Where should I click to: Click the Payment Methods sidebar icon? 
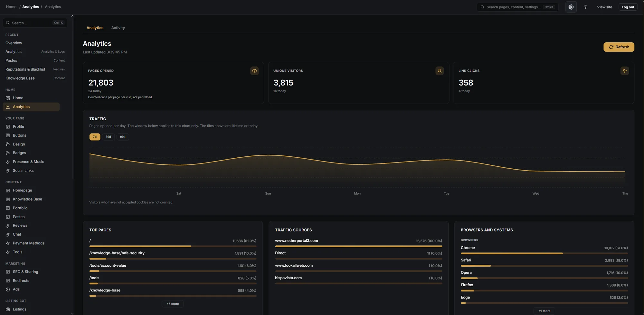8,243
